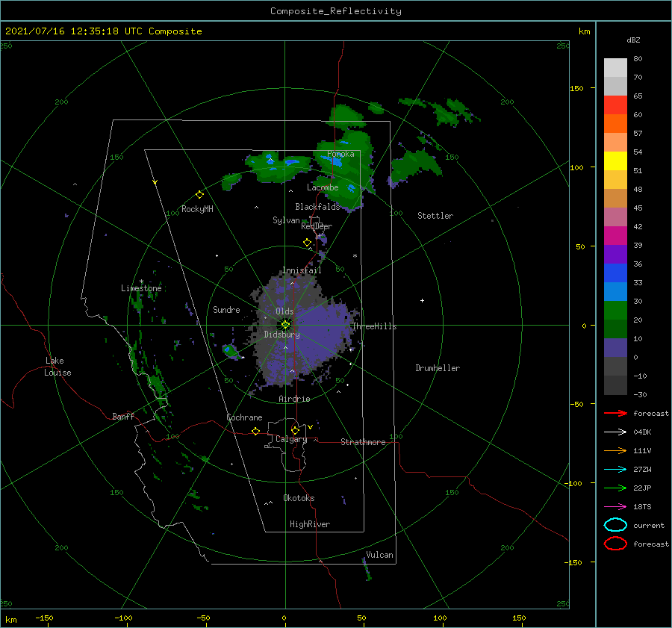Select the blue 36 dBZ color swatch

click(615, 273)
